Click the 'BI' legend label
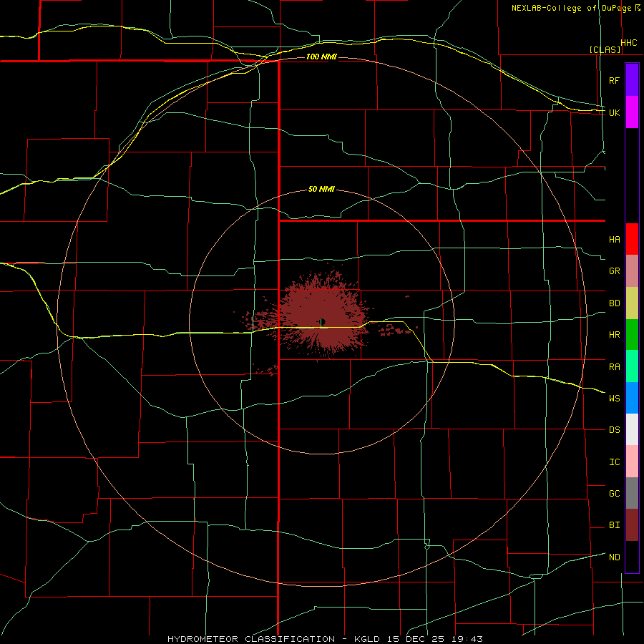Viewport: 644px width, 644px height. (615, 525)
